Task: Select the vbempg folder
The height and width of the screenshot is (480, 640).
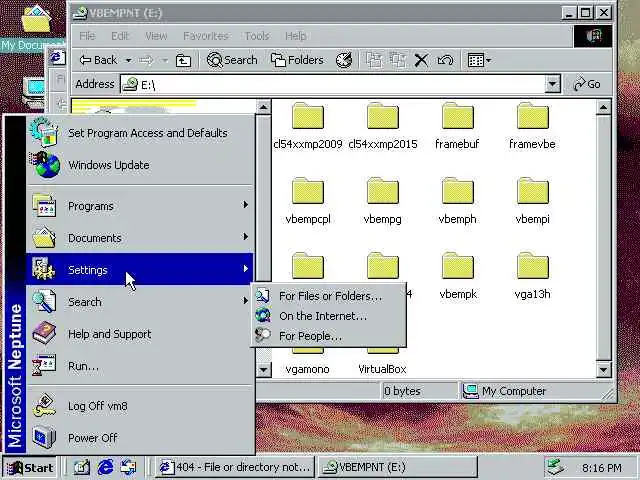Action: tap(382, 201)
